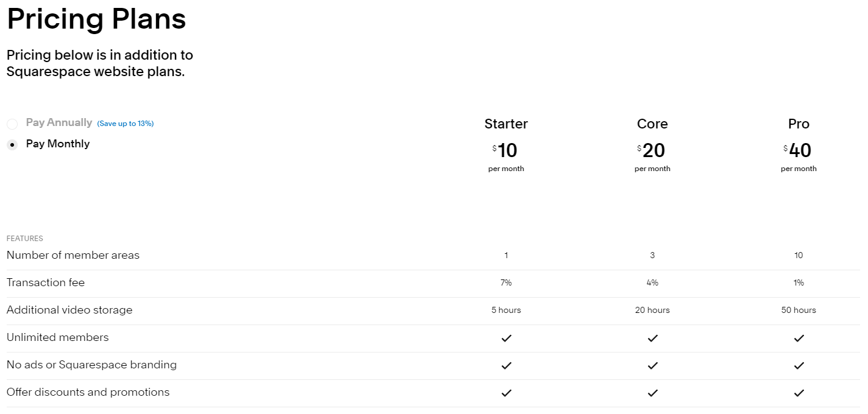The width and height of the screenshot is (868, 414).
Task: Click the Pro plan heading
Action: coord(799,124)
